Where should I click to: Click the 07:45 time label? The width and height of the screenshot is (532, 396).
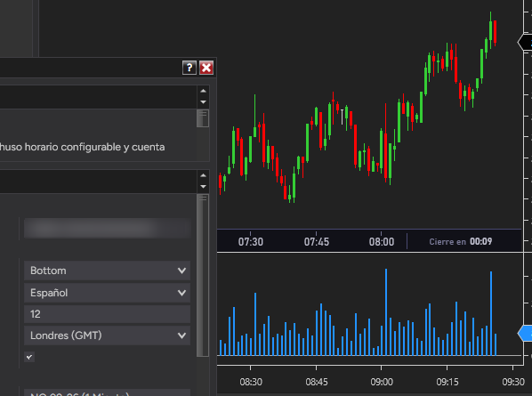(x=316, y=242)
